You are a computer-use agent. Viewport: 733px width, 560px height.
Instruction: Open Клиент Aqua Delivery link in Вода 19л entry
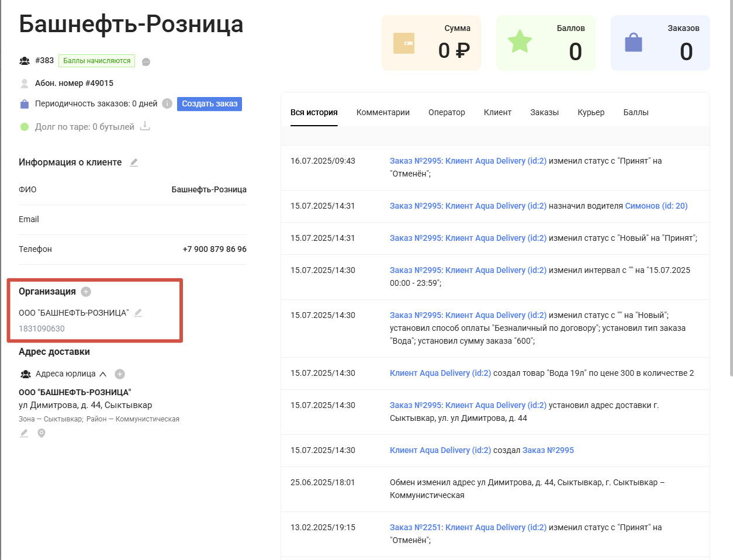click(x=440, y=373)
